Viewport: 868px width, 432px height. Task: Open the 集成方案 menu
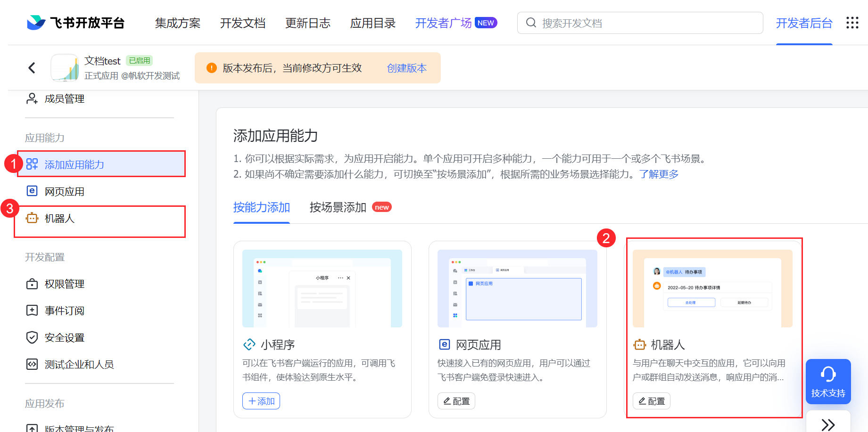(x=178, y=23)
